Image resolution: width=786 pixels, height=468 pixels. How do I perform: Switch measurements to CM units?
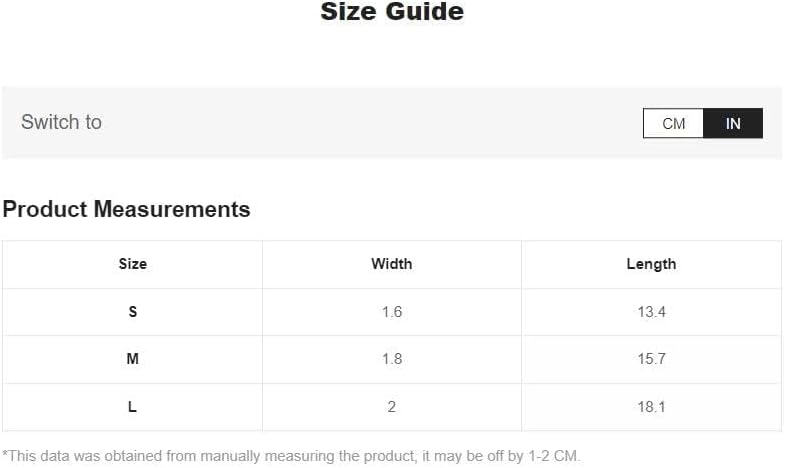(673, 123)
